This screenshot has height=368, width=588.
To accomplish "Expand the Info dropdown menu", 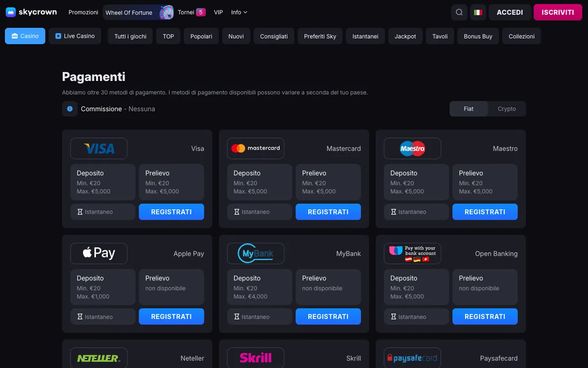I will (239, 12).
